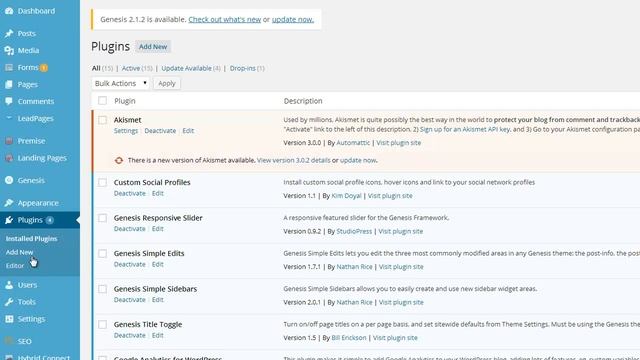
Task: Check the Genesis Responsive Slider checkbox
Action: pos(102,218)
